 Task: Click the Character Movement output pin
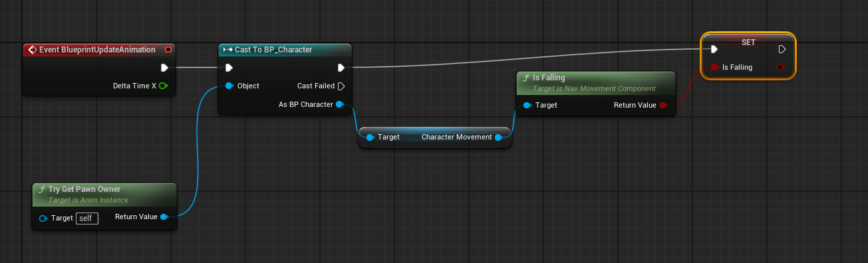point(498,137)
